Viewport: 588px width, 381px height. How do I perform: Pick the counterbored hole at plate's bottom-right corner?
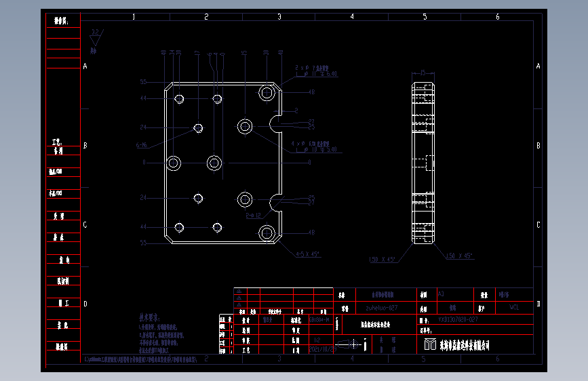coord(267,233)
